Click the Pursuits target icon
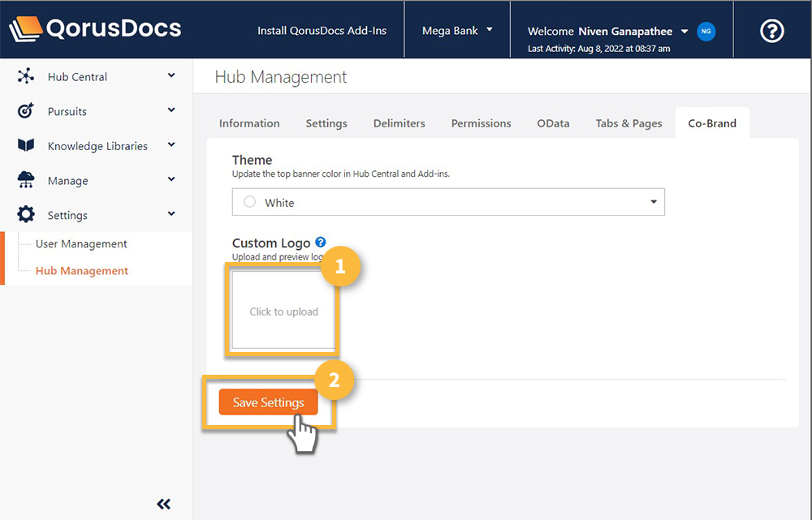Screen dimensions: 812x520 [26, 111]
